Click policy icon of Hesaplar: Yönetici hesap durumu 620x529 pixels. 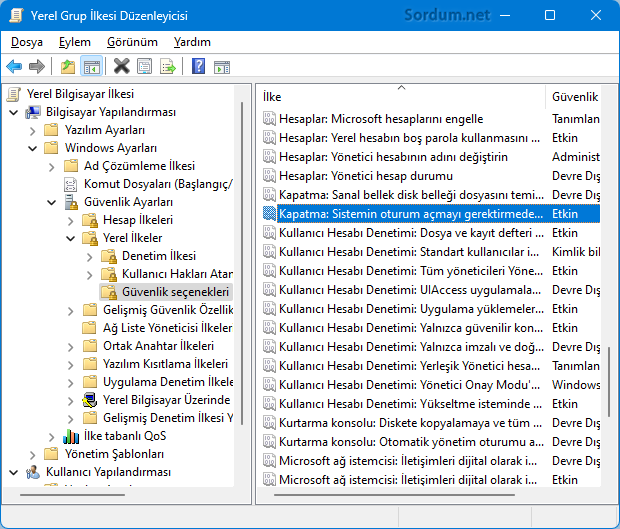(x=269, y=176)
